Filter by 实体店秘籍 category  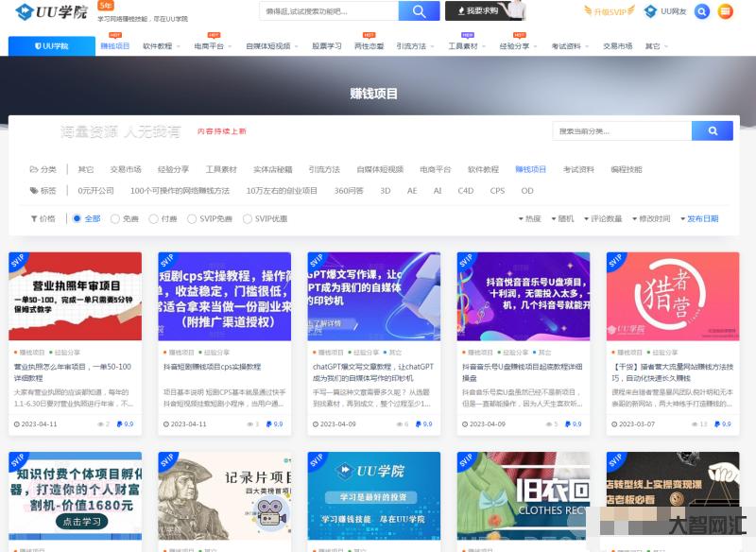pos(273,169)
